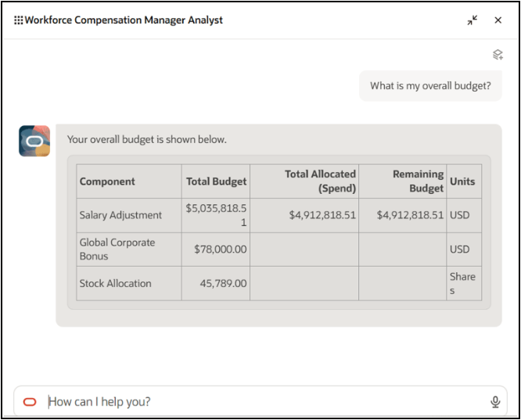The width and height of the screenshot is (521, 420).
Task: Open the app grid menu icon
Action: (x=18, y=20)
